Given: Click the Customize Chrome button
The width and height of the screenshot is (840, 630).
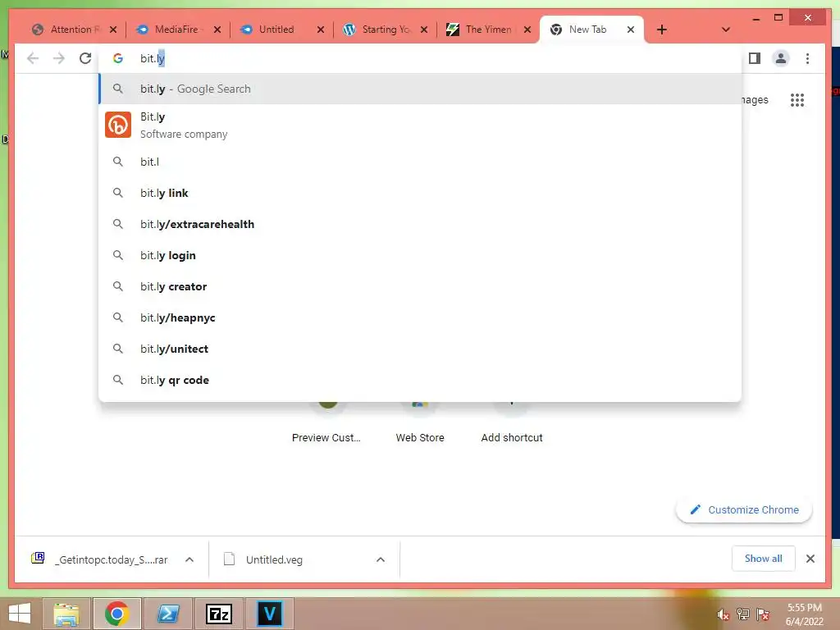Looking at the screenshot, I should point(744,510).
